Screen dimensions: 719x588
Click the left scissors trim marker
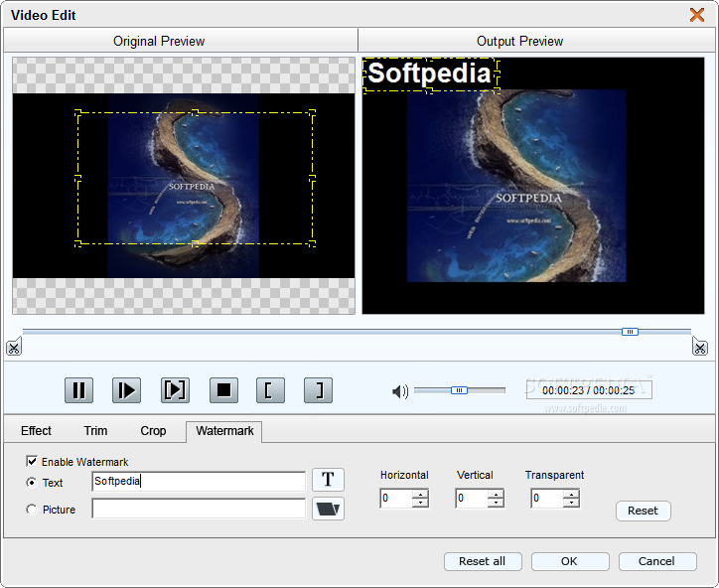tap(14, 347)
